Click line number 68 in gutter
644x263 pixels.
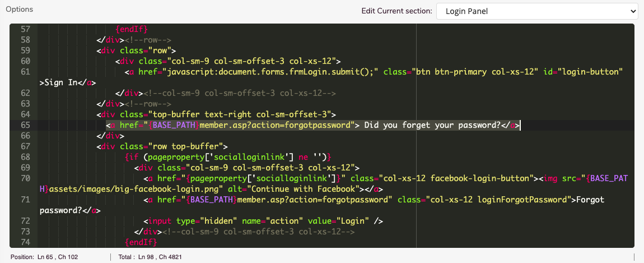pos(25,157)
